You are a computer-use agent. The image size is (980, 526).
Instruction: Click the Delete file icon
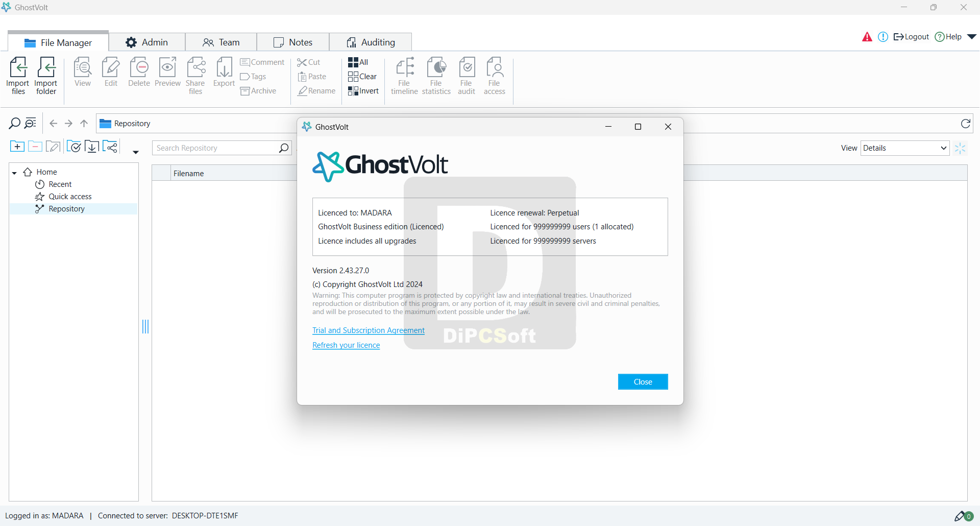pos(139,72)
